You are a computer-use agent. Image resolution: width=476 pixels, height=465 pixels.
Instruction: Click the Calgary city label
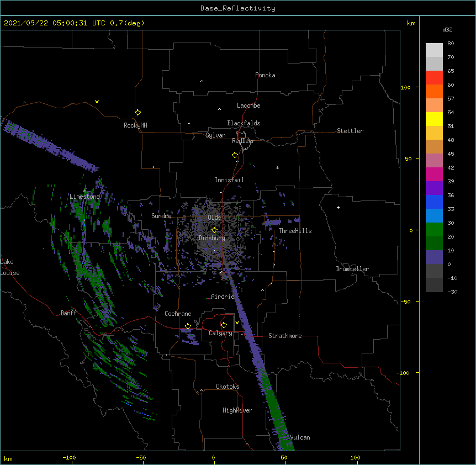point(220,333)
